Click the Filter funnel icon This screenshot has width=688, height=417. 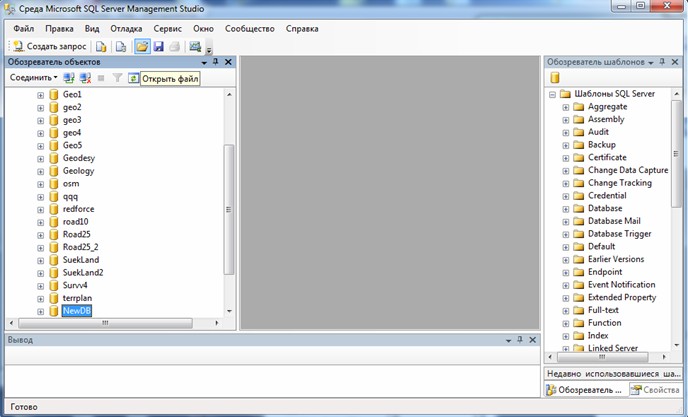tap(116, 78)
